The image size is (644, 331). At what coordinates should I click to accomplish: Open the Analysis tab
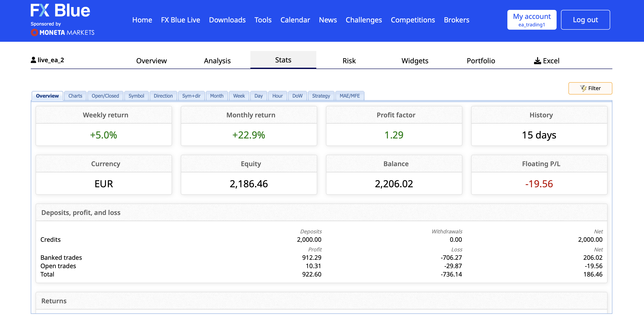217,61
